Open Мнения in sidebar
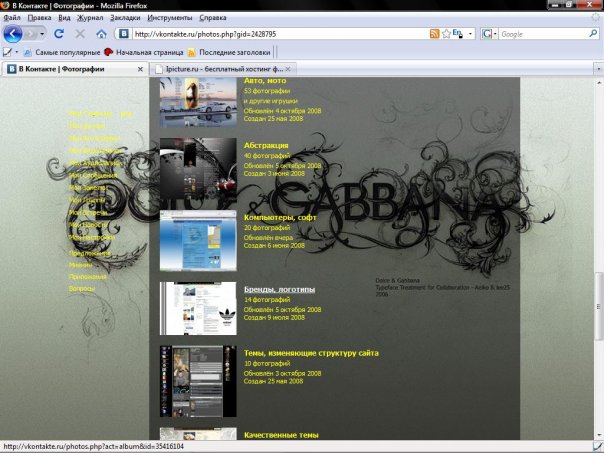This screenshot has height=453, width=604. point(81,265)
